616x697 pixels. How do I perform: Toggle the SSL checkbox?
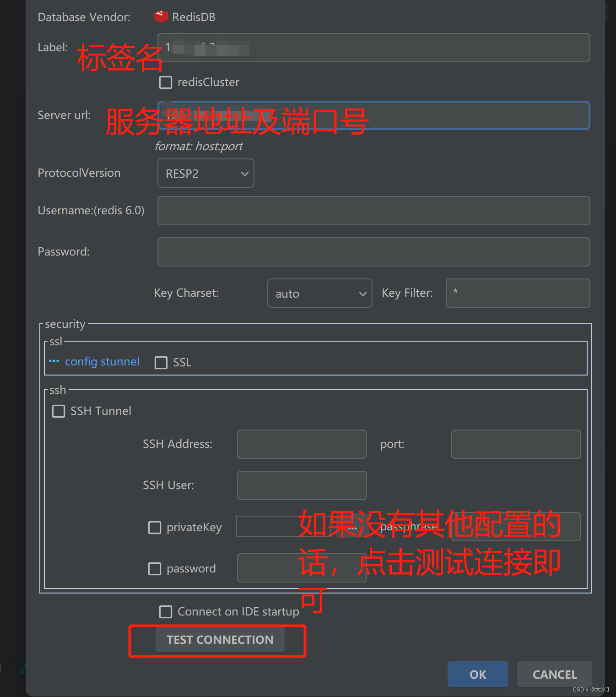click(161, 363)
